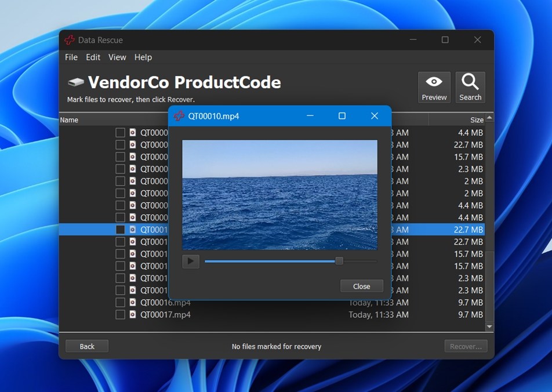This screenshot has height=392, width=552.
Task: Mark the QT00016.mp4 checkbox for recovery
Action: pos(120,302)
